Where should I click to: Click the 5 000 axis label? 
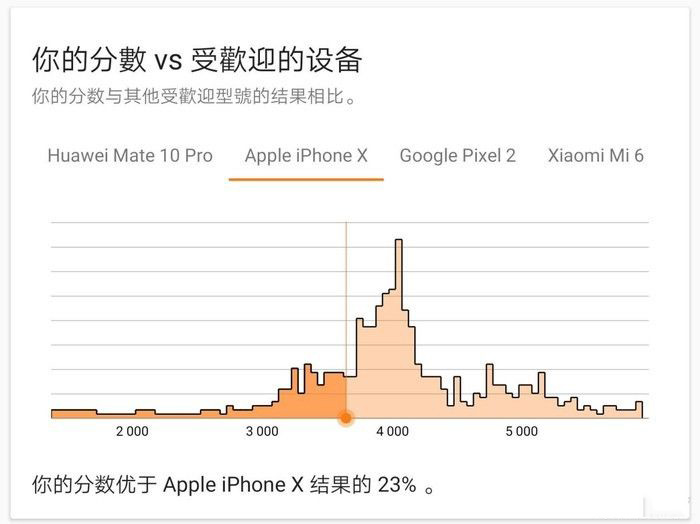521,432
